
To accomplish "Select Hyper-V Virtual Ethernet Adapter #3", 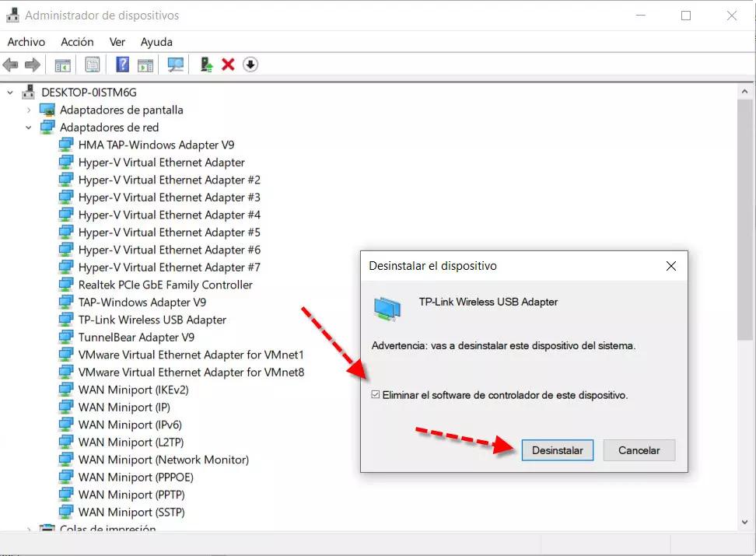I will 170,198.
